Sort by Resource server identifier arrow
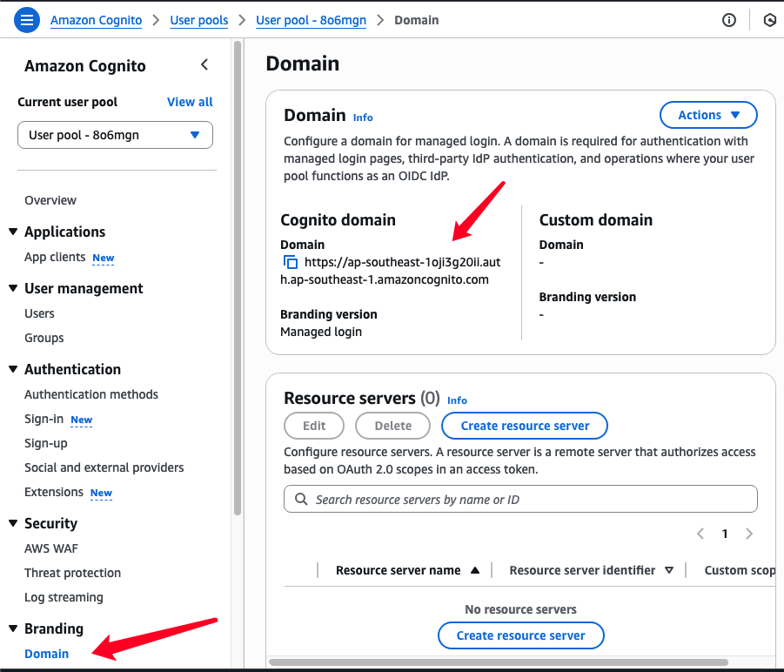The height and width of the screenshot is (672, 784). tap(668, 570)
